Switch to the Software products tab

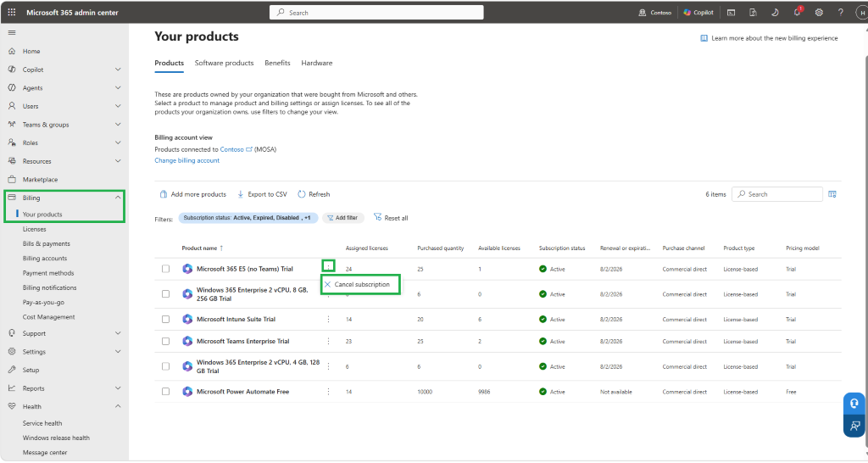[224, 63]
